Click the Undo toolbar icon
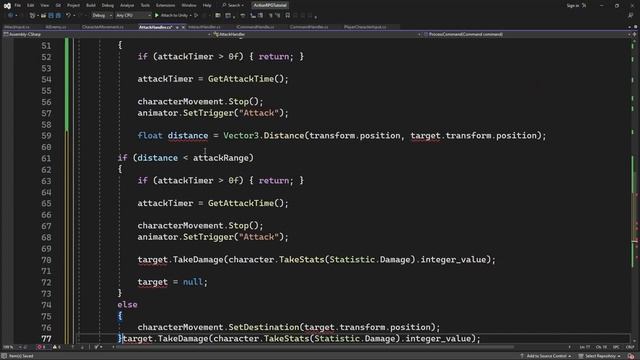The height and width of the screenshot is (360, 640). 68,16
